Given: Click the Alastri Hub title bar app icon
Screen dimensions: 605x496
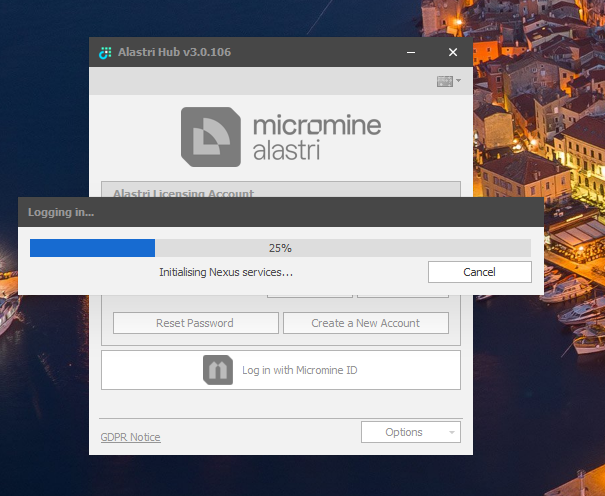Looking at the screenshot, I should [105, 52].
